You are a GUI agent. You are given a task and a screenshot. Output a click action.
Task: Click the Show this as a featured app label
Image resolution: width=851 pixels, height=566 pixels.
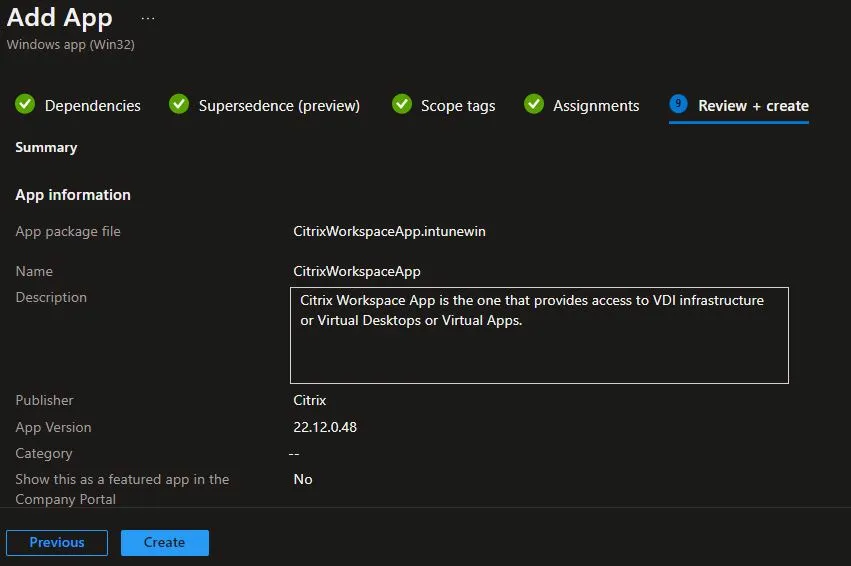(122, 489)
